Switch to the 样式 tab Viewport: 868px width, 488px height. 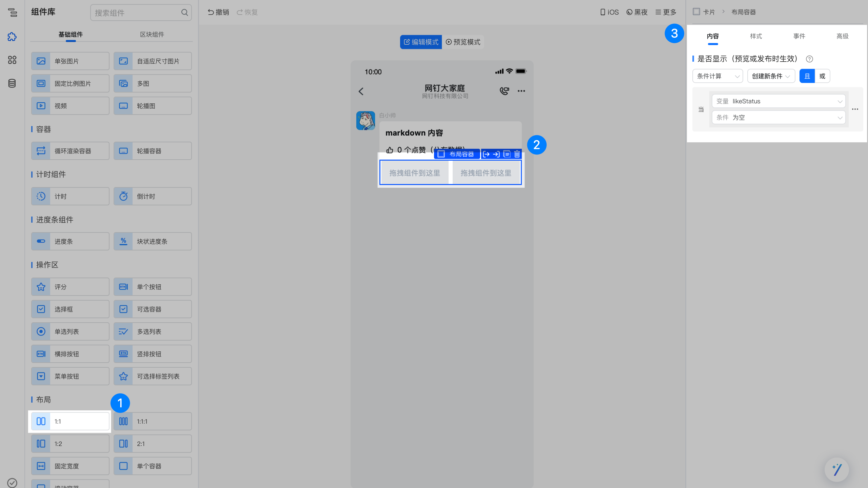pos(756,36)
